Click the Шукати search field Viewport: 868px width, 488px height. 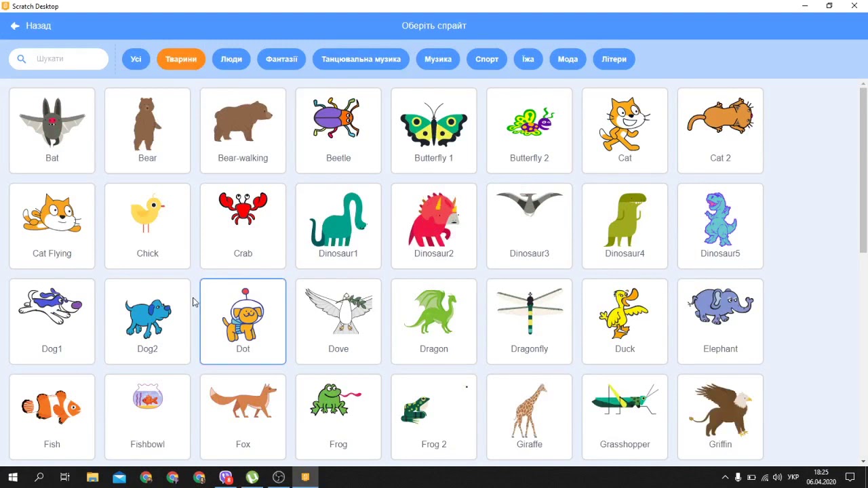point(58,59)
